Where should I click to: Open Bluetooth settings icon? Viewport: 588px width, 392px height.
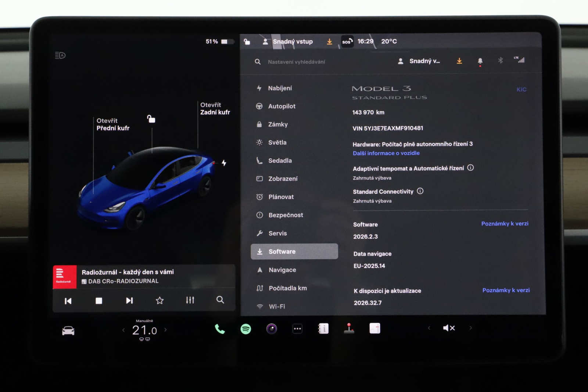click(x=500, y=60)
